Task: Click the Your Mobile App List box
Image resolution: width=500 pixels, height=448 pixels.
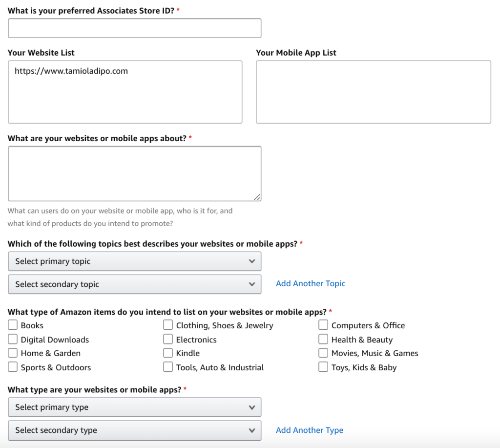Action: (374, 91)
